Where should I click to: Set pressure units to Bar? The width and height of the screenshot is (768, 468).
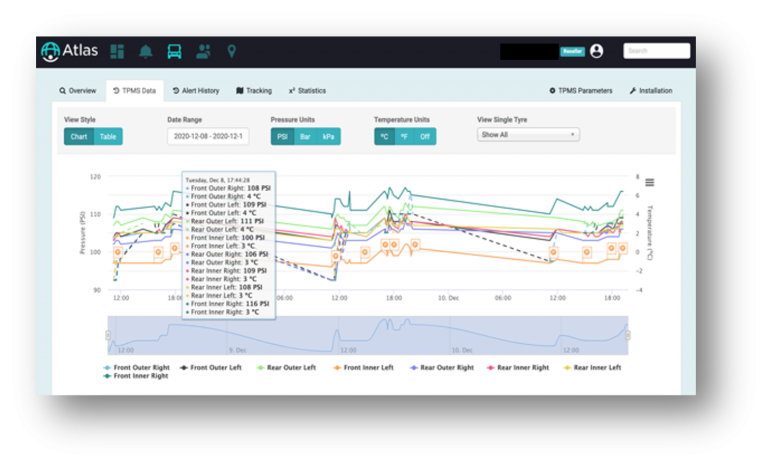pos(305,137)
